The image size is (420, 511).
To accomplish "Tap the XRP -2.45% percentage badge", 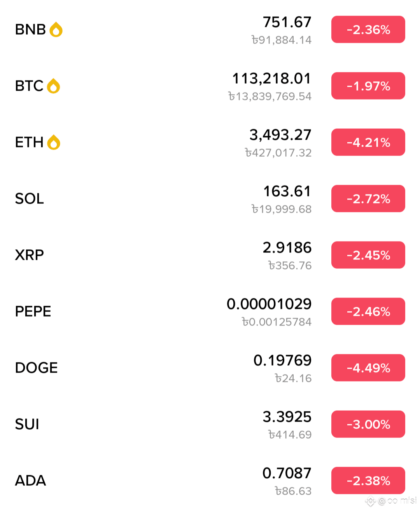I will pos(368,255).
